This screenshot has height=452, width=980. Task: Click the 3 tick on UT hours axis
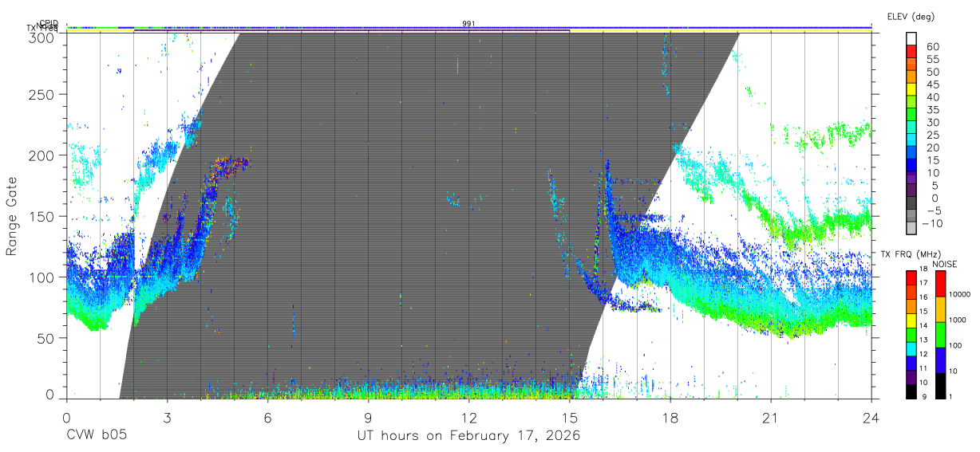tap(167, 418)
